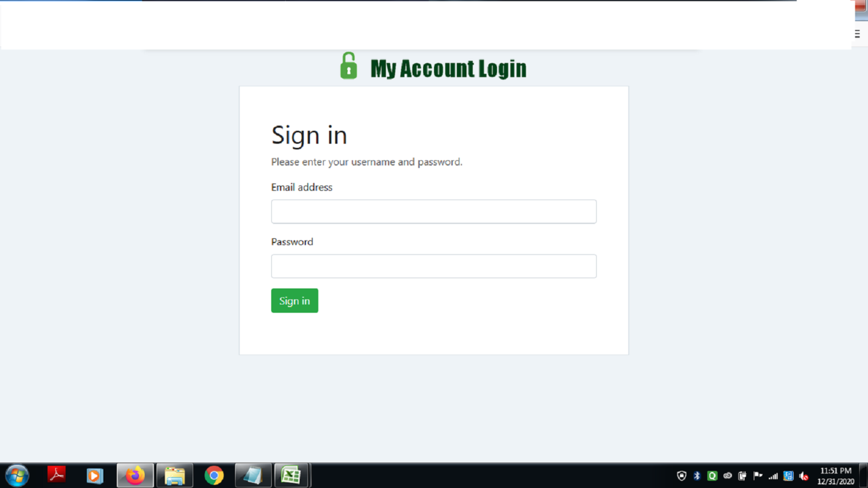Focus the Password input field
This screenshot has height=488, width=868.
tap(434, 267)
